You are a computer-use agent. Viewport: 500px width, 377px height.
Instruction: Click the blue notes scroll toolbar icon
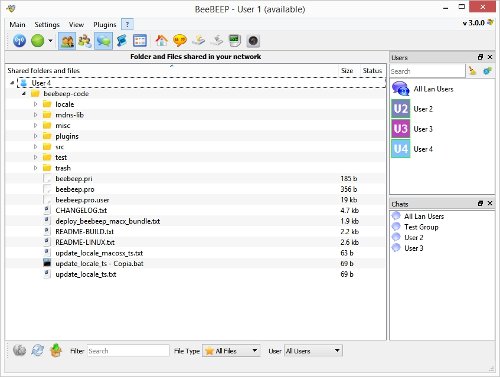click(122, 41)
